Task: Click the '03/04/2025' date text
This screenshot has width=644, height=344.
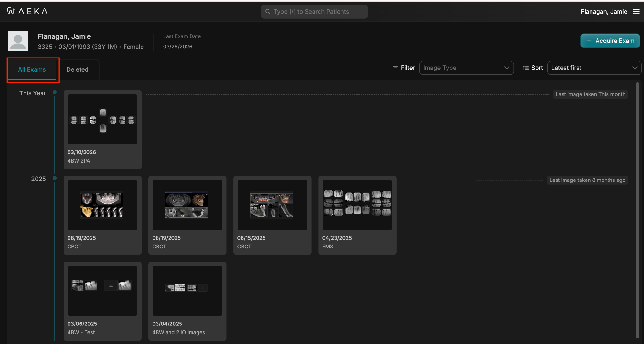Action: 167,324
